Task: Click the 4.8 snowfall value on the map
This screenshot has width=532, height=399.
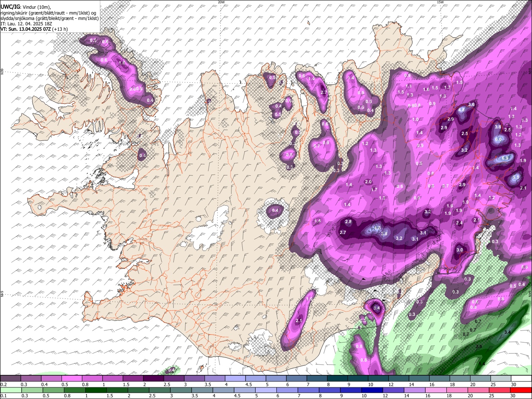Action: [x=462, y=110]
